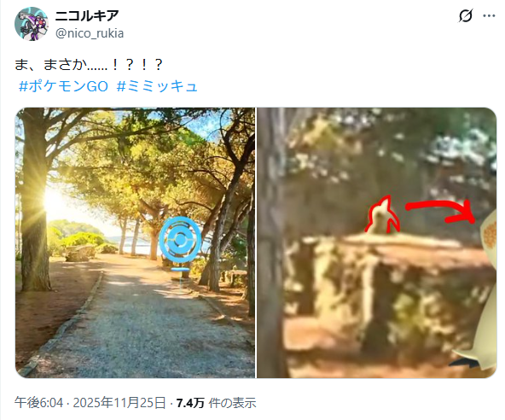The image size is (505, 420).
Task: Open the ニコルキア display name link
Action: pyautogui.click(x=87, y=15)
